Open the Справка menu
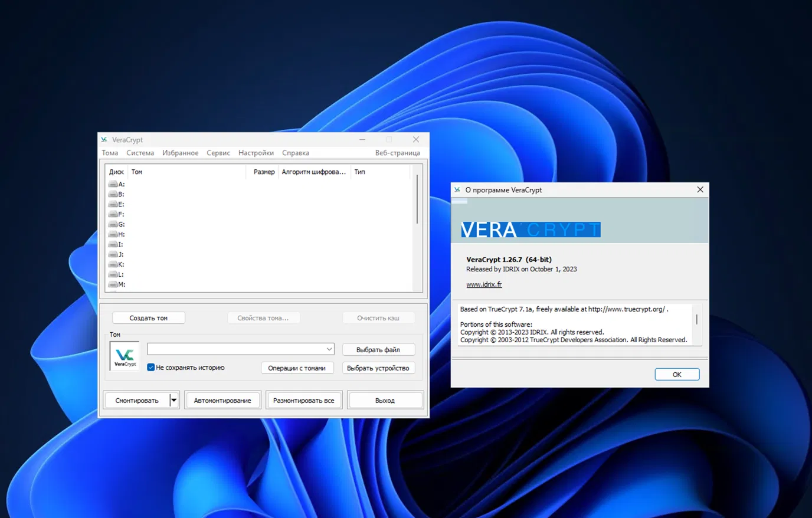 tap(296, 153)
